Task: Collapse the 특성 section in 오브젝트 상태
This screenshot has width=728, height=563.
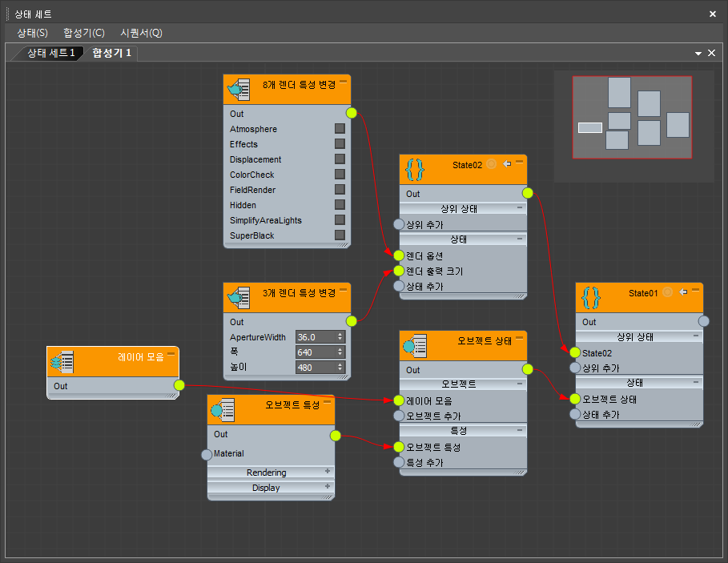Action: [x=520, y=430]
